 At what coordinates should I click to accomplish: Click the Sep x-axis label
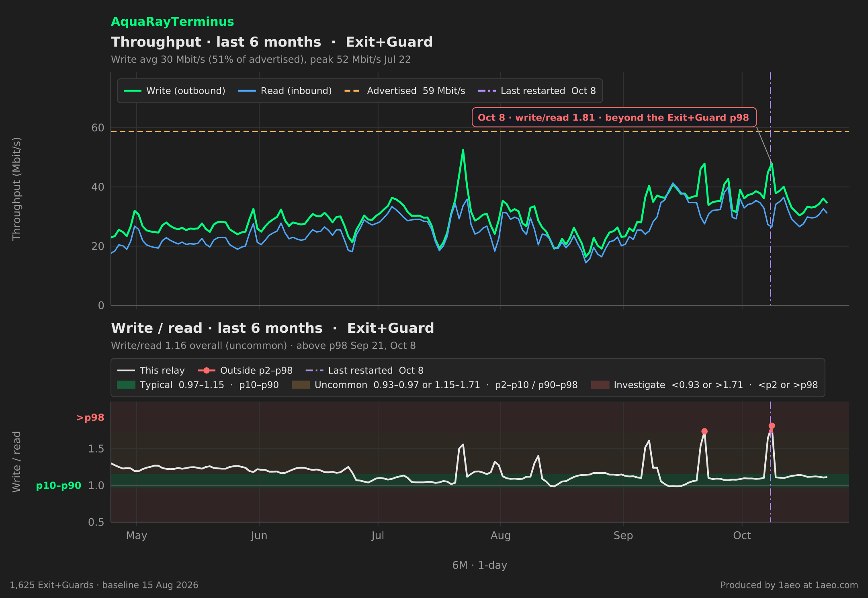623,536
